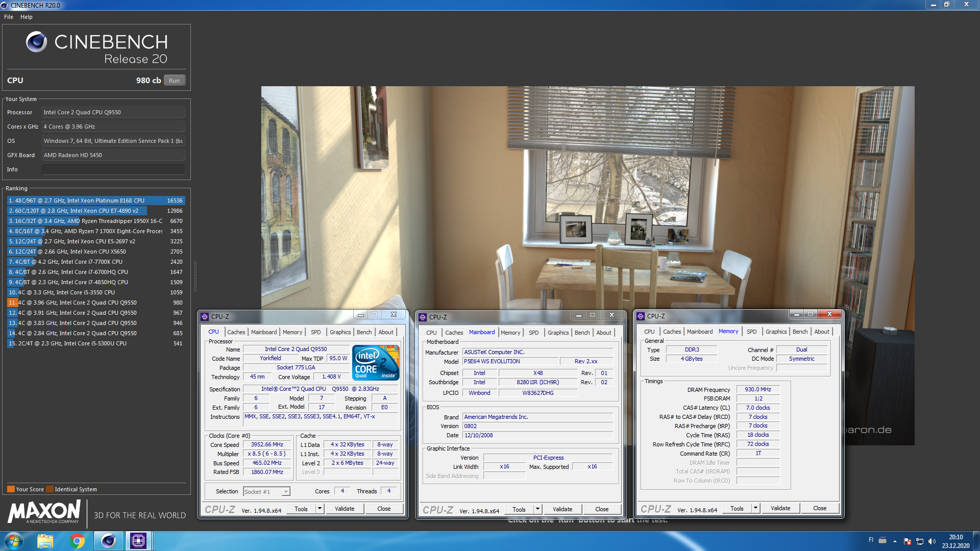Click the Close button in the Memory CPU-Z window
The image size is (980, 551).
[x=820, y=508]
